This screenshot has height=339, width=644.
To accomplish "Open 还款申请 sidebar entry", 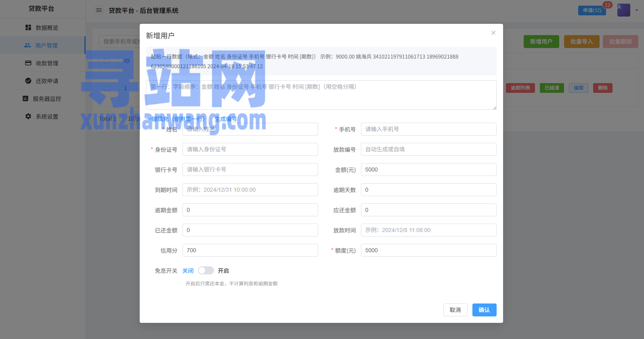I will (42, 81).
